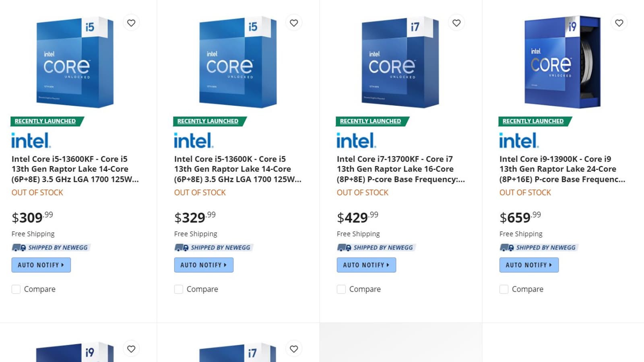Image resolution: width=644 pixels, height=362 pixels.
Task: Open Recently Launched badge on i5-13600K
Action: coord(208,121)
